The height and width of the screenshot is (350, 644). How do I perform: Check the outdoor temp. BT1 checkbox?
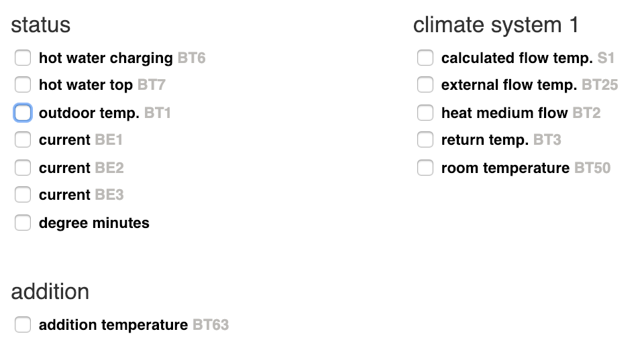[23, 113]
